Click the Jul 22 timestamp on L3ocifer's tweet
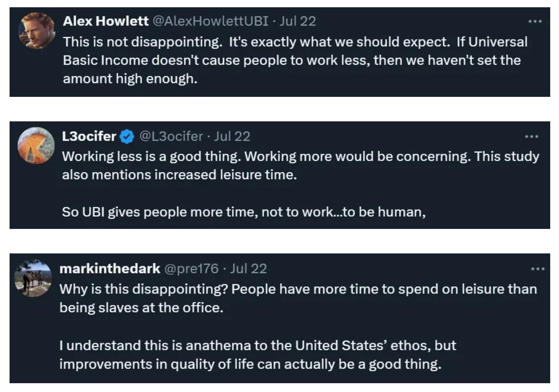Image resolution: width=559 pixels, height=392 pixels. (x=232, y=136)
